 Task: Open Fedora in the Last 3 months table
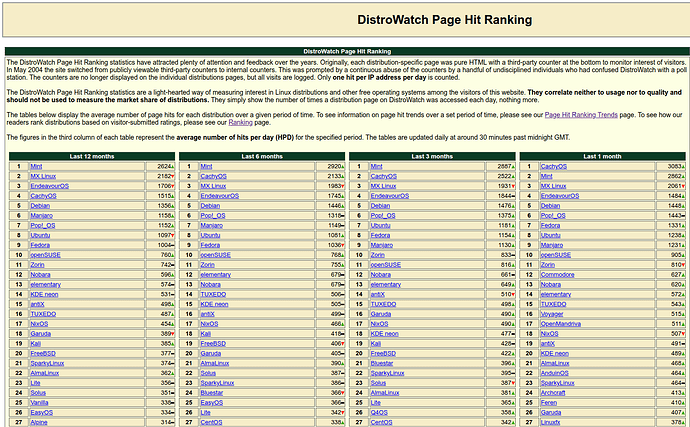[380, 235]
